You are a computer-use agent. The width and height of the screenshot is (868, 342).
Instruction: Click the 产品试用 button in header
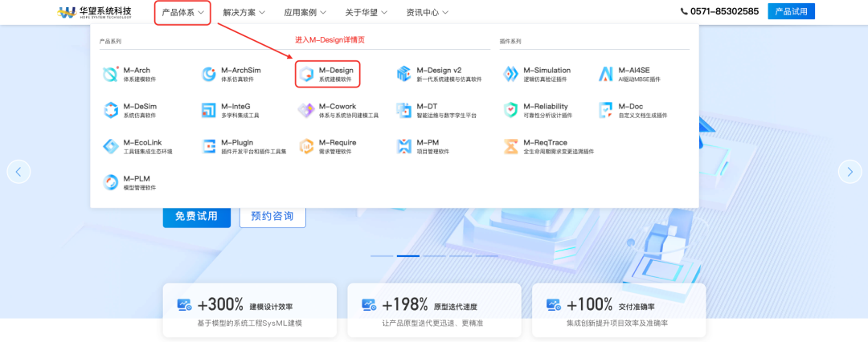click(791, 11)
